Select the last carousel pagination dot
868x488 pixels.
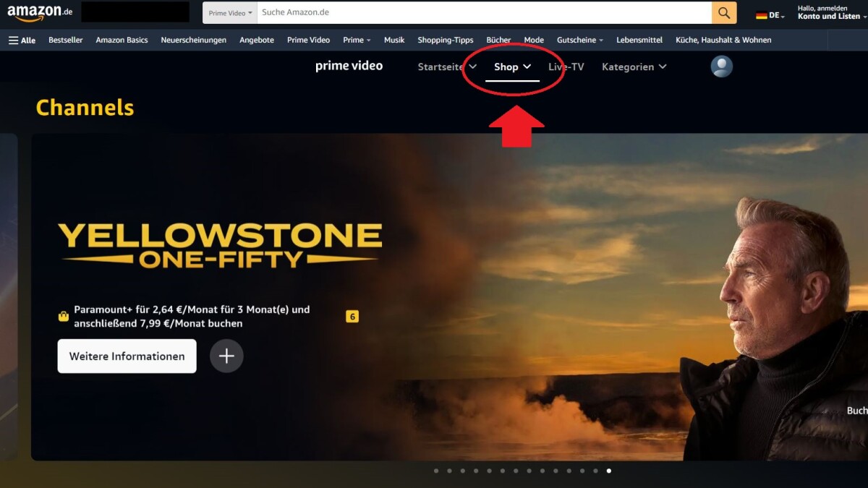tap(608, 471)
